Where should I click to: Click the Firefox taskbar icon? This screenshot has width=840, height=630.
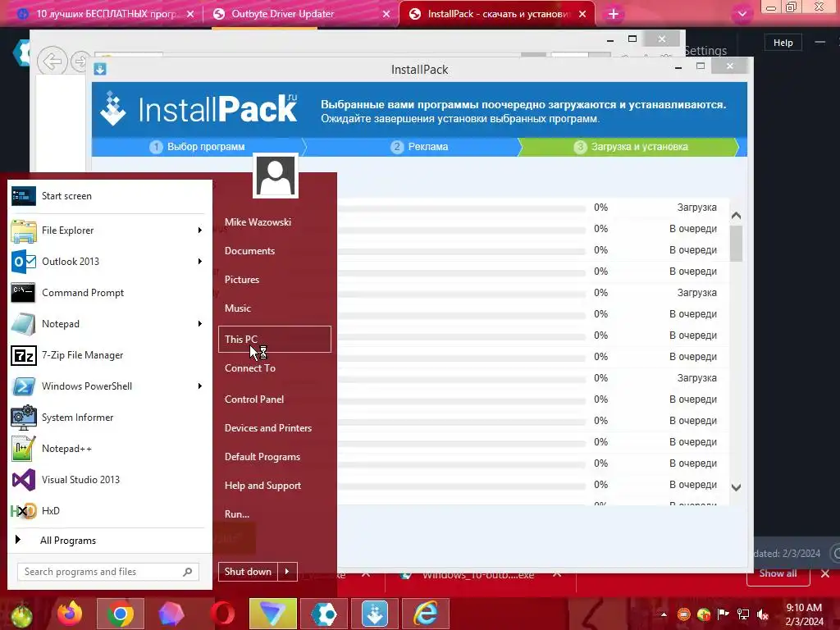71,614
